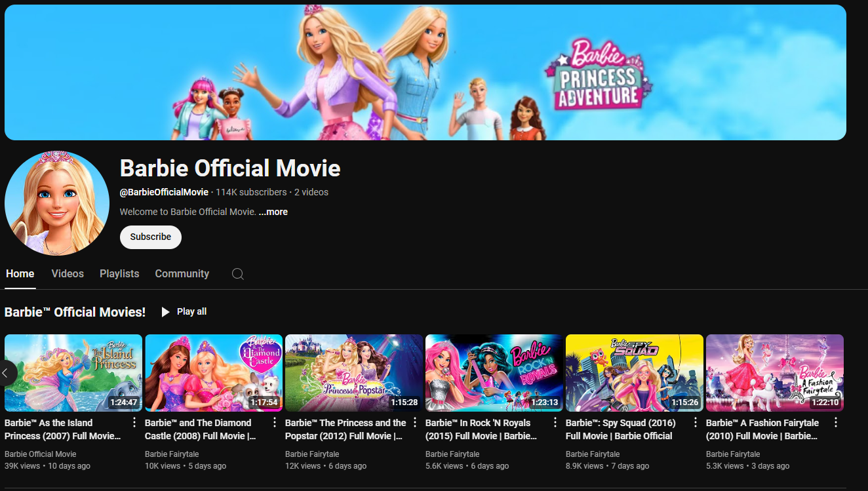Open The Diamond Castle video thumbnail
Image resolution: width=868 pixels, height=491 pixels.
[x=214, y=373]
